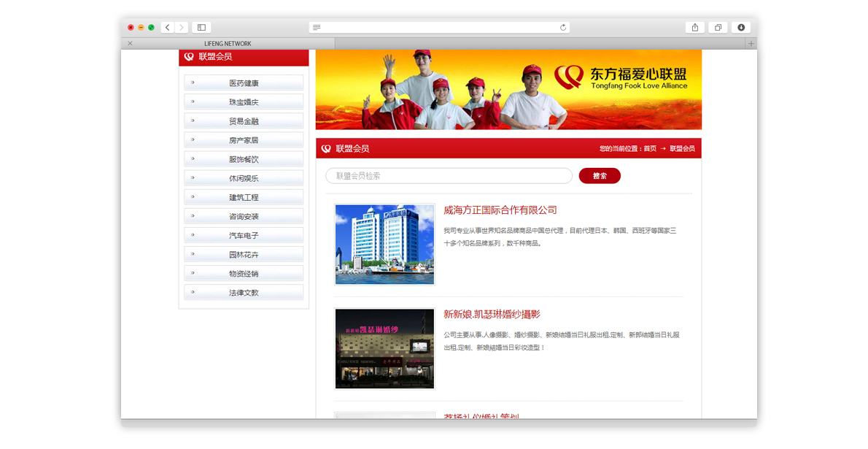Select 法律文教 in sidebar
Screen dimensions: 868x449
pyautogui.click(x=244, y=292)
